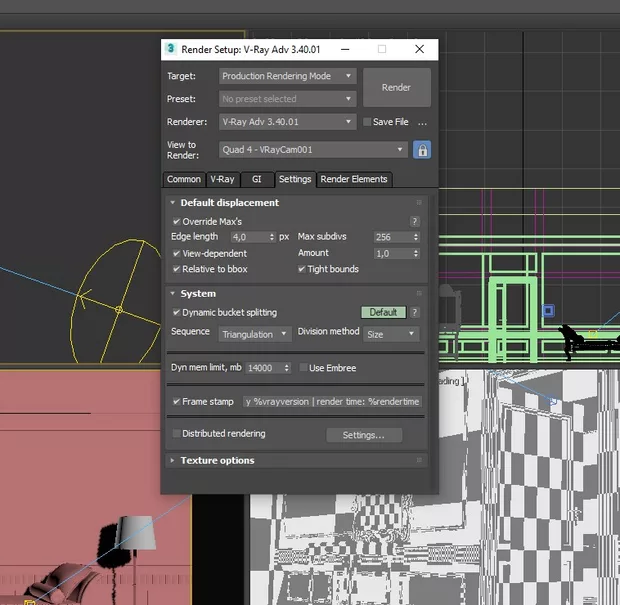The width and height of the screenshot is (620, 605).
Task: Grab the Texture options rollout drag handle
Action: 419,460
